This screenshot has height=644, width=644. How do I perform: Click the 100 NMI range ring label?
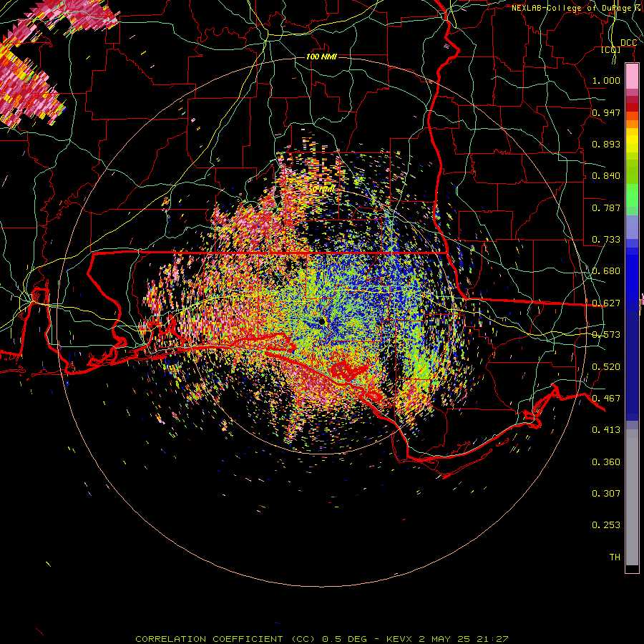point(321,57)
